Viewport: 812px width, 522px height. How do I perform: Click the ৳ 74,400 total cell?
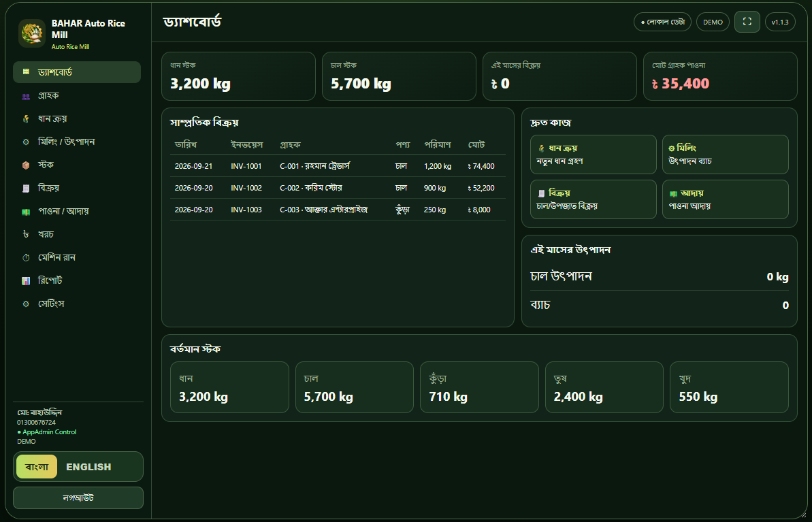[x=481, y=166]
